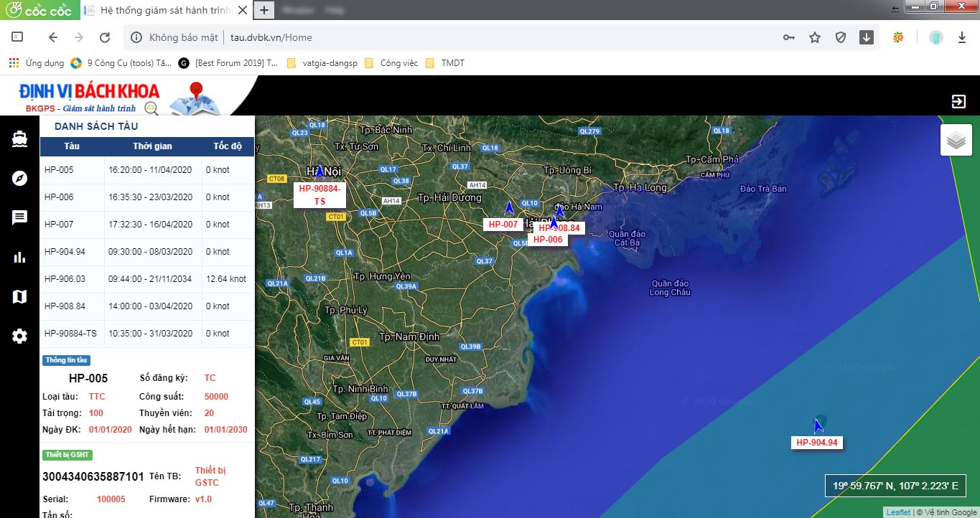Select ship HP-005 in the list
This screenshot has height=518, width=980.
point(59,170)
